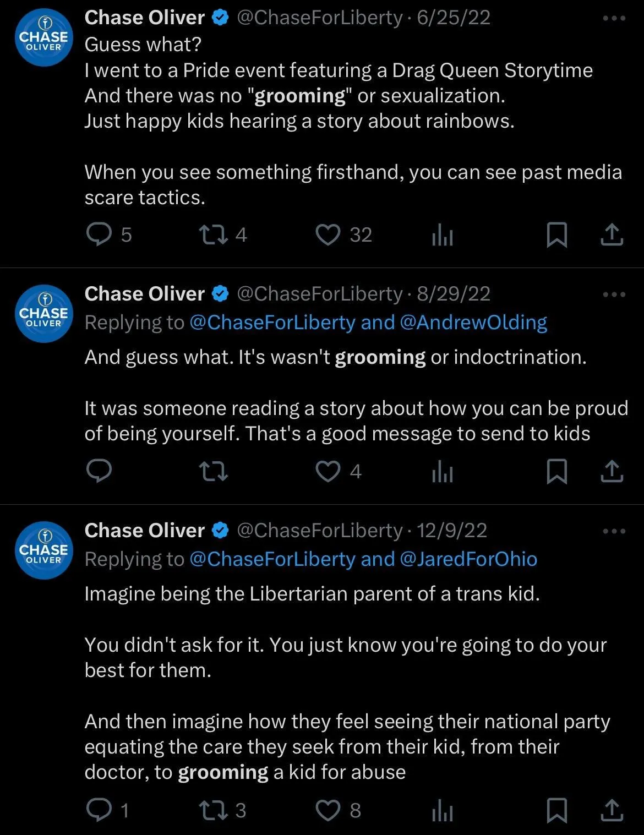Open more options on the 8/29/22 tweet
Image resolution: width=644 pixels, height=835 pixels.
coord(614,294)
